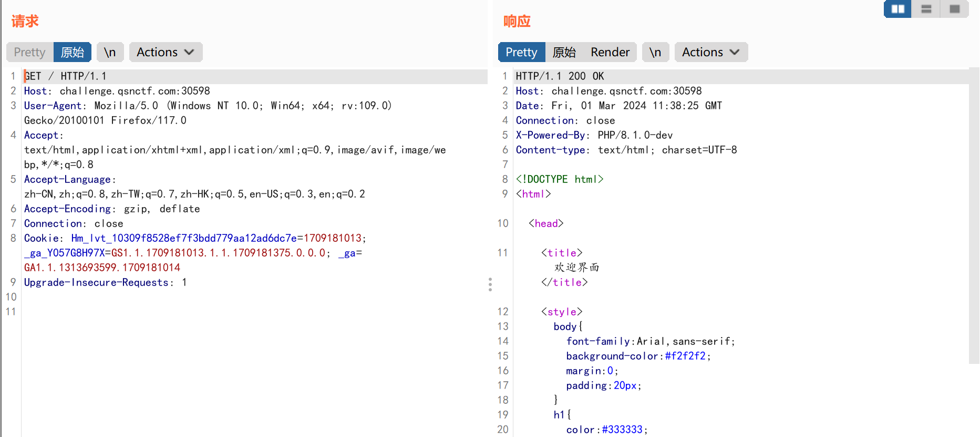Viewport: 980px width, 437px height.
Task: Select Pretty tab in response pane
Action: click(x=521, y=52)
